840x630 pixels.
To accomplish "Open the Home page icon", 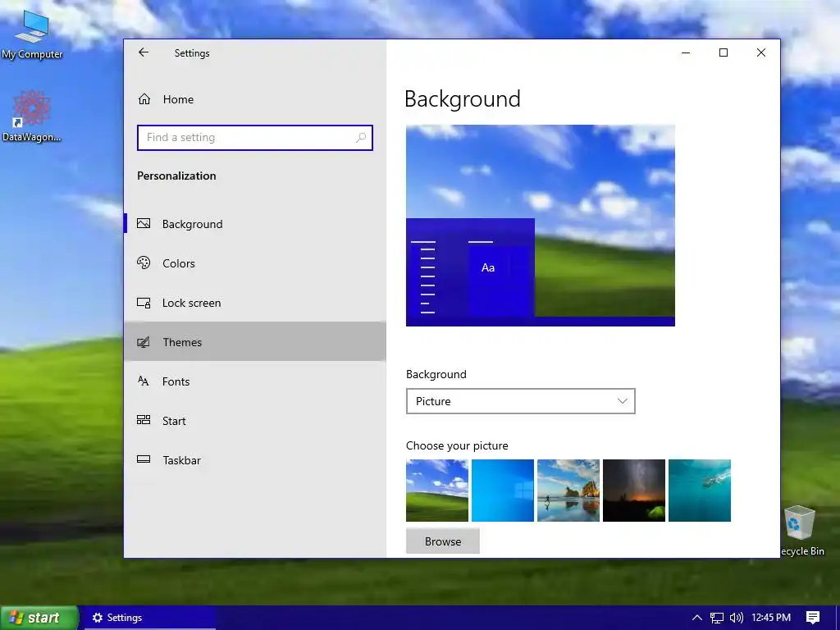I will tap(144, 99).
